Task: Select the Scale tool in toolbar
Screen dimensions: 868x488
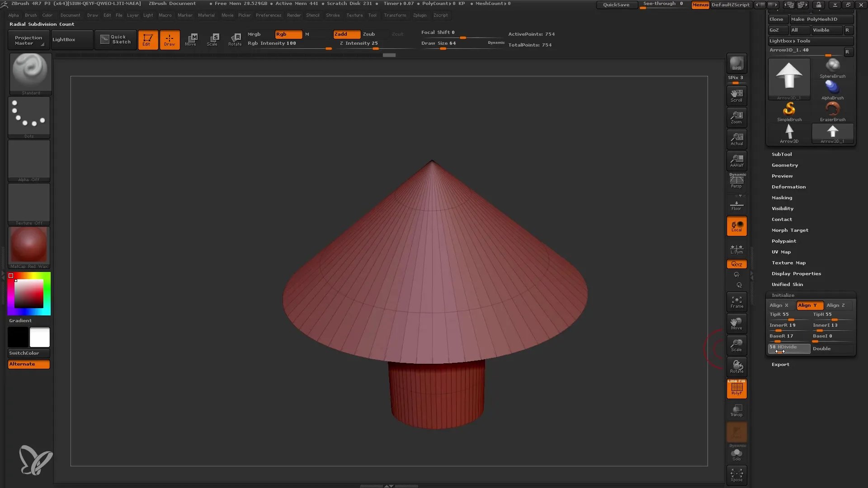Action: (213, 39)
